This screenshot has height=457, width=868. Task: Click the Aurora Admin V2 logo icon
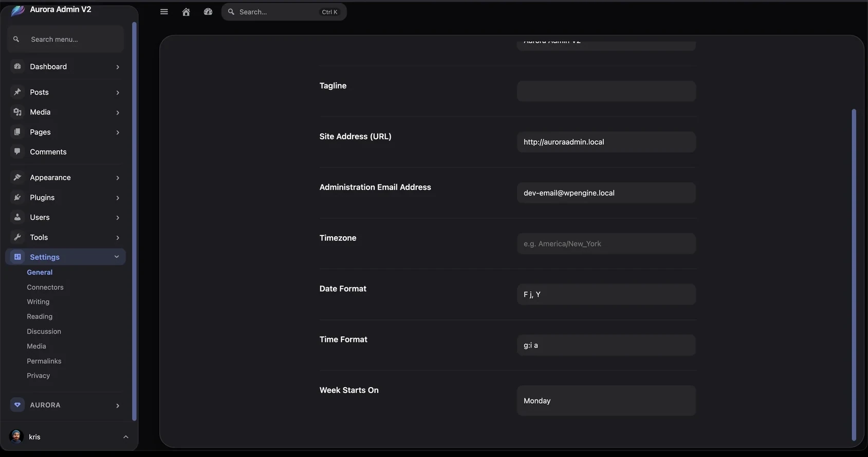point(17,10)
